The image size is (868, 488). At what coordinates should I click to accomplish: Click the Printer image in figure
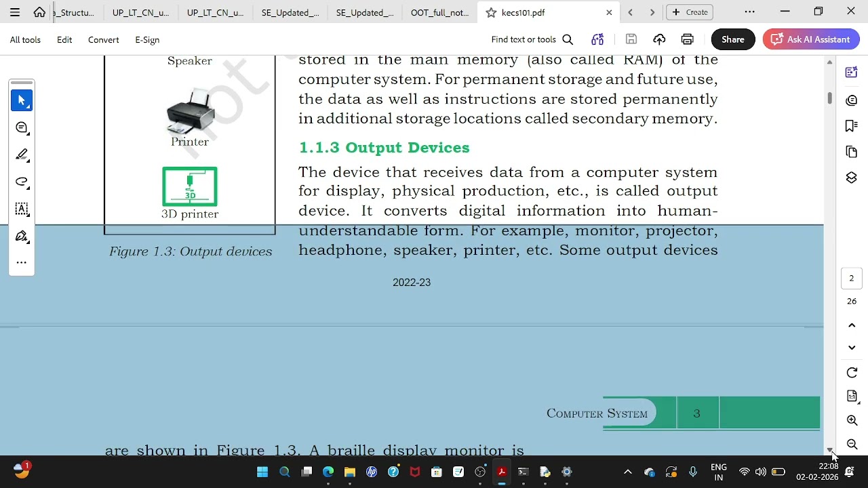coord(190,112)
